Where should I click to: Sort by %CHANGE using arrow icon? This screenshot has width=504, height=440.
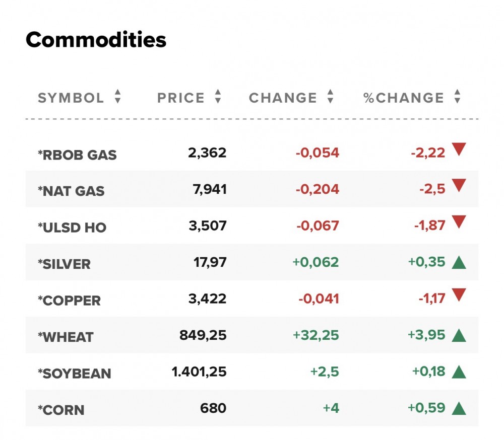457,97
